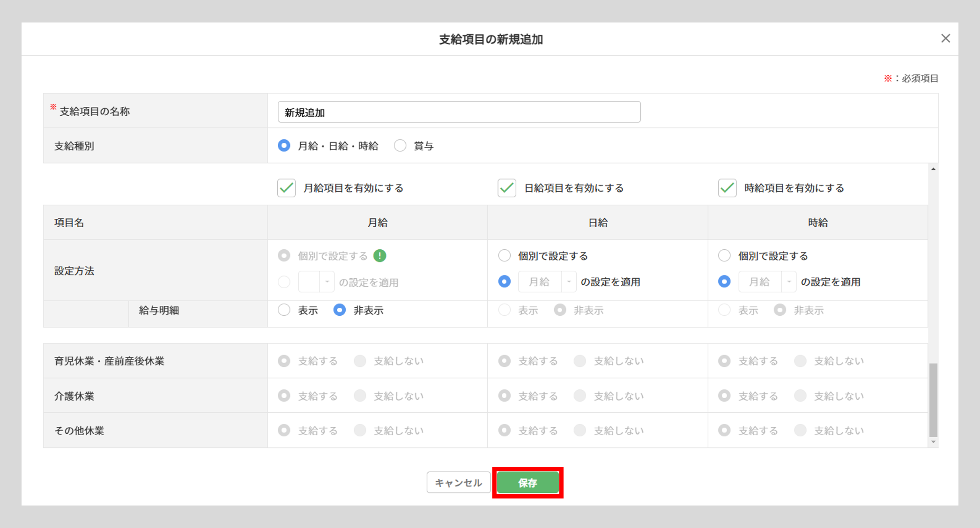
Task: Click the scrollbar up arrow
Action: tap(933, 169)
